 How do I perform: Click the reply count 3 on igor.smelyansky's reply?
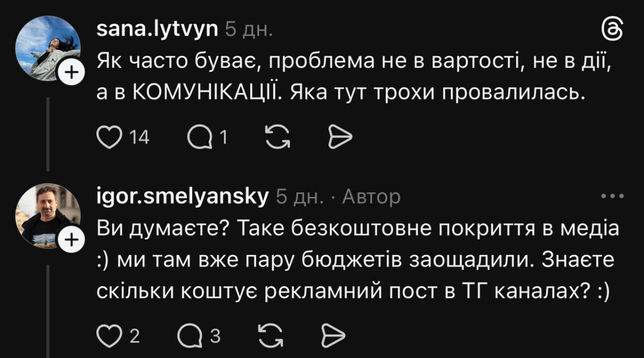coord(215,337)
